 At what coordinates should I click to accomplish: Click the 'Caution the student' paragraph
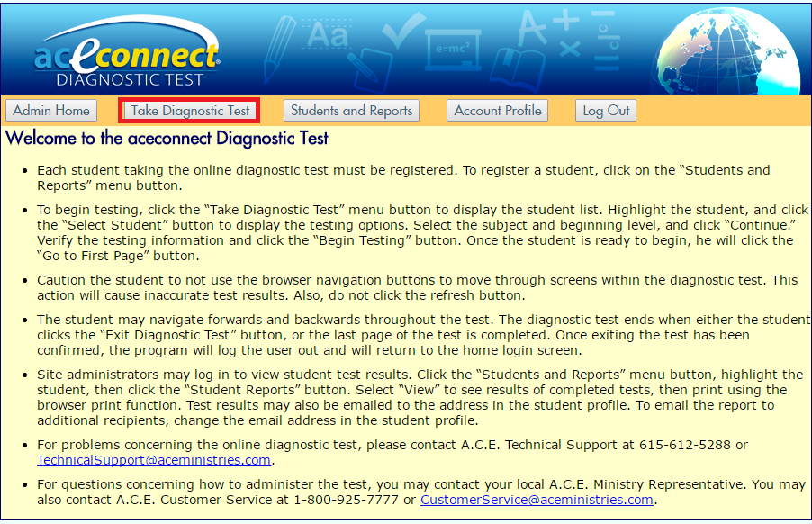[x=418, y=287]
